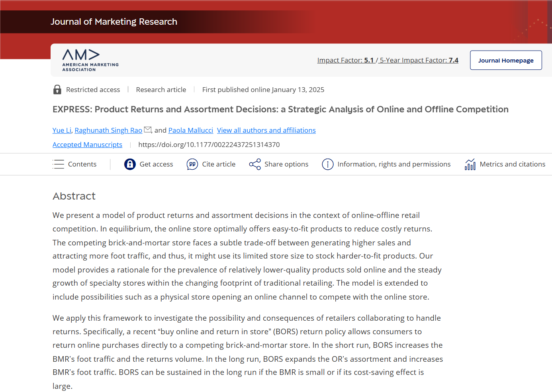The width and height of the screenshot is (552, 392).
Task: Expand View all authors and affiliations
Action: [x=266, y=130]
